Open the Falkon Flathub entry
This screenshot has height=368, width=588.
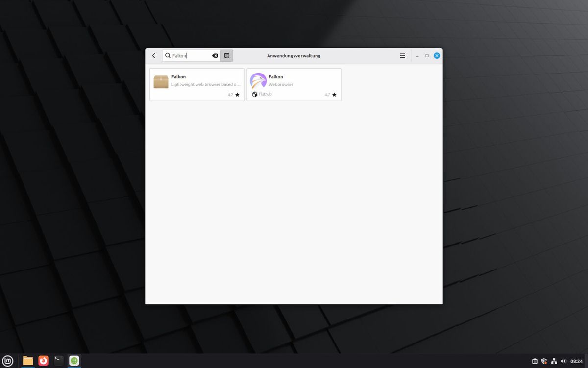tap(294, 85)
